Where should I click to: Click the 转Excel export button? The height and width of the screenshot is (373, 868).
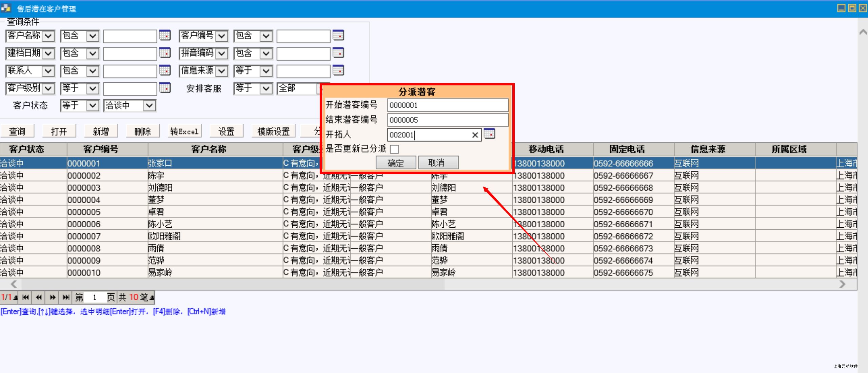coord(184,131)
